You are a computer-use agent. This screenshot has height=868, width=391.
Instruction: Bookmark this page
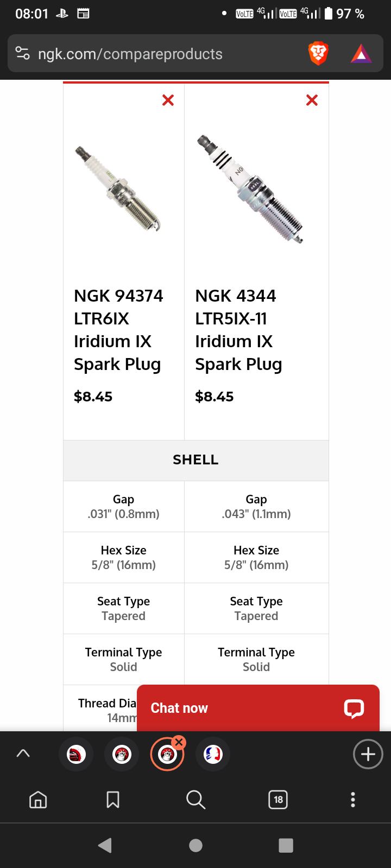pyautogui.click(x=113, y=800)
